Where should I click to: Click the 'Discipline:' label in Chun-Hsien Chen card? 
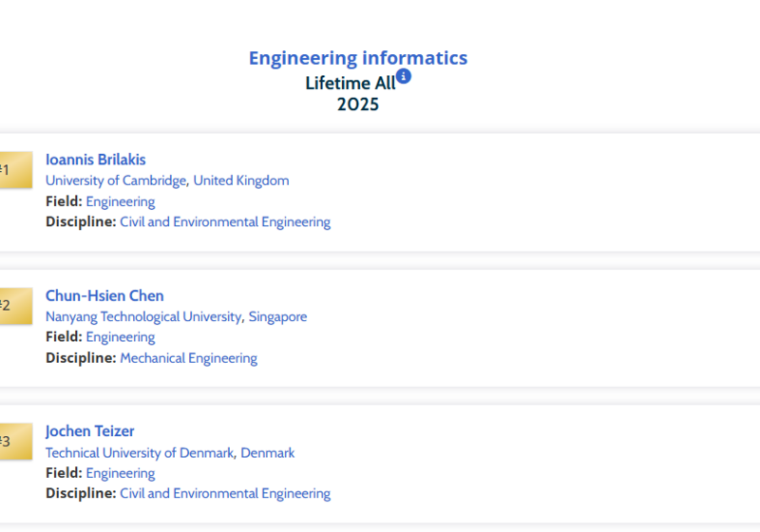[x=81, y=357]
